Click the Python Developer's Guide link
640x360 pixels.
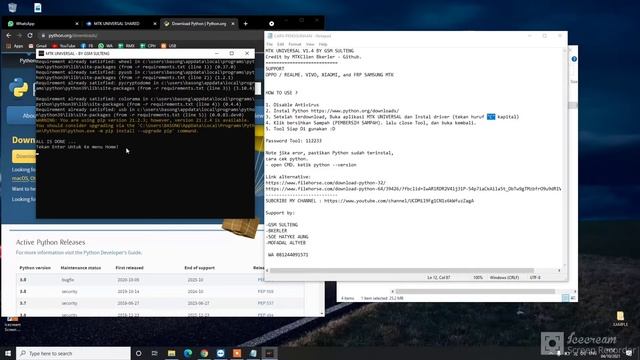coord(113,253)
